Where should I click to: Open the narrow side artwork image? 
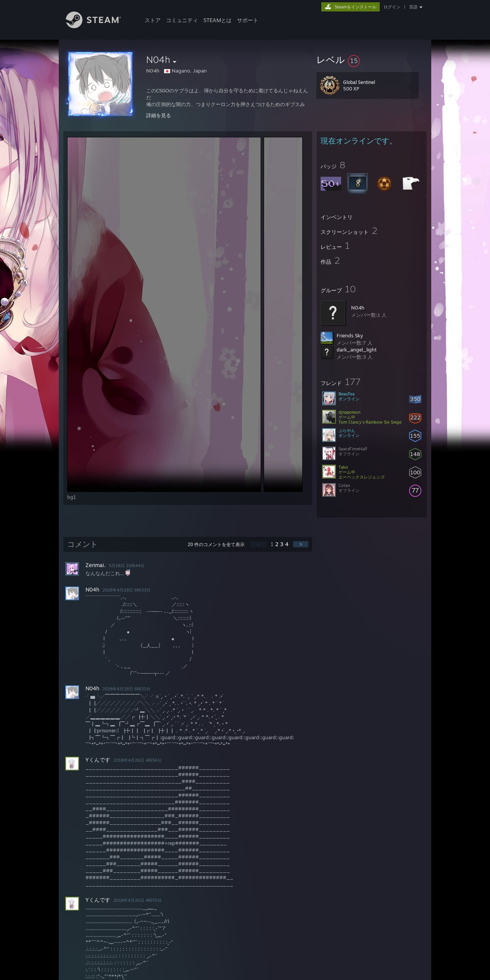(x=283, y=314)
